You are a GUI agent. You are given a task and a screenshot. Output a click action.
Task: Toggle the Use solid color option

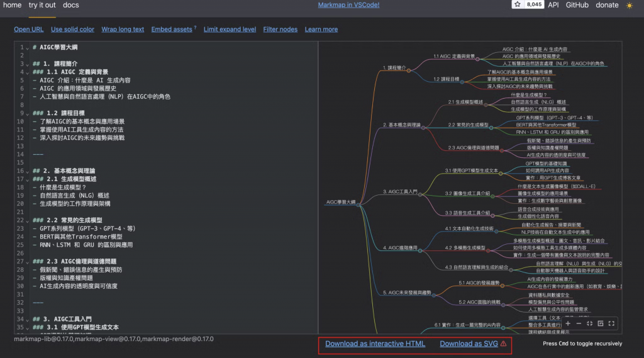pos(72,29)
